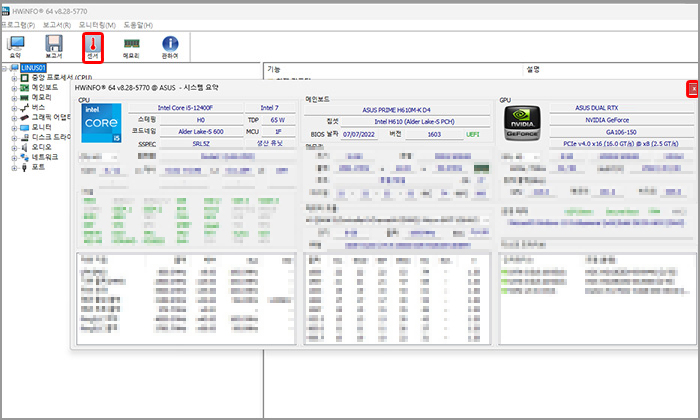Expand the 포트 tree node
700x420 pixels.
(14, 168)
